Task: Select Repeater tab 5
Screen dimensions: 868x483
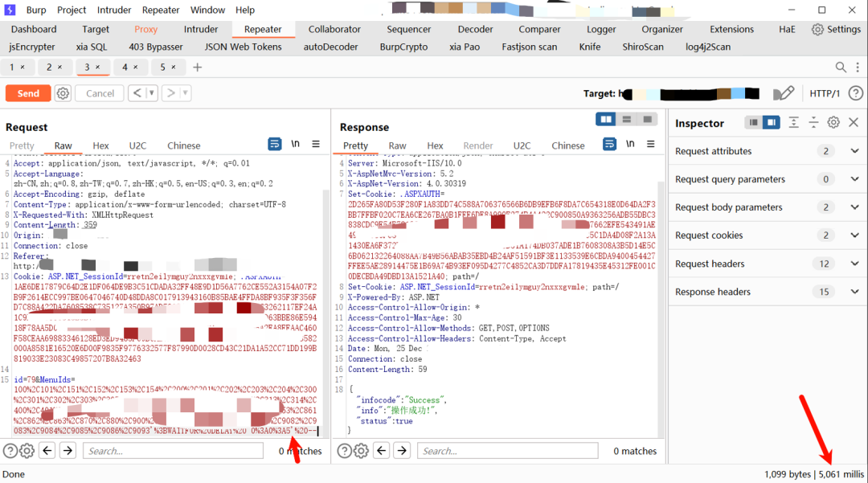Action: 162,67
